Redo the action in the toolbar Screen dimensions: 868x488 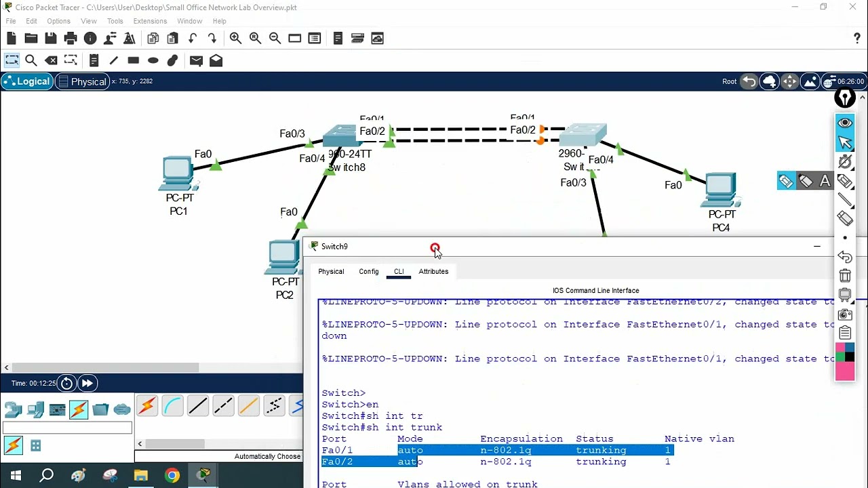[212, 39]
